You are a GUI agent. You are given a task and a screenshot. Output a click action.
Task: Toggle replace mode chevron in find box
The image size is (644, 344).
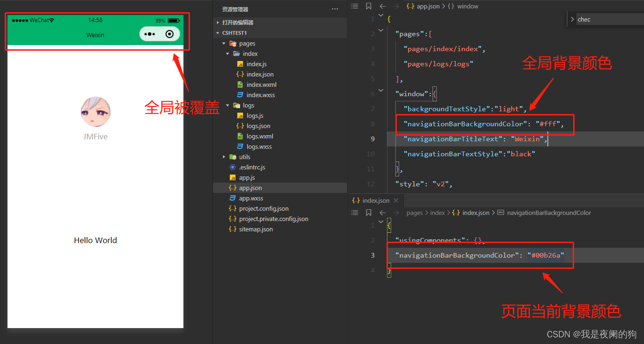click(572, 19)
